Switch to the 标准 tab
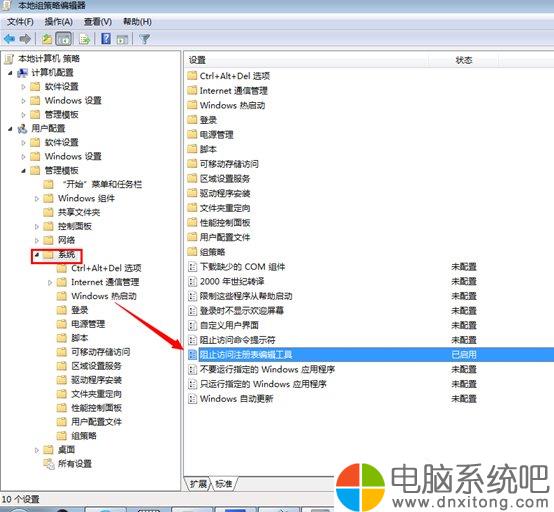Image resolution: width=554 pixels, height=512 pixels. (224, 484)
